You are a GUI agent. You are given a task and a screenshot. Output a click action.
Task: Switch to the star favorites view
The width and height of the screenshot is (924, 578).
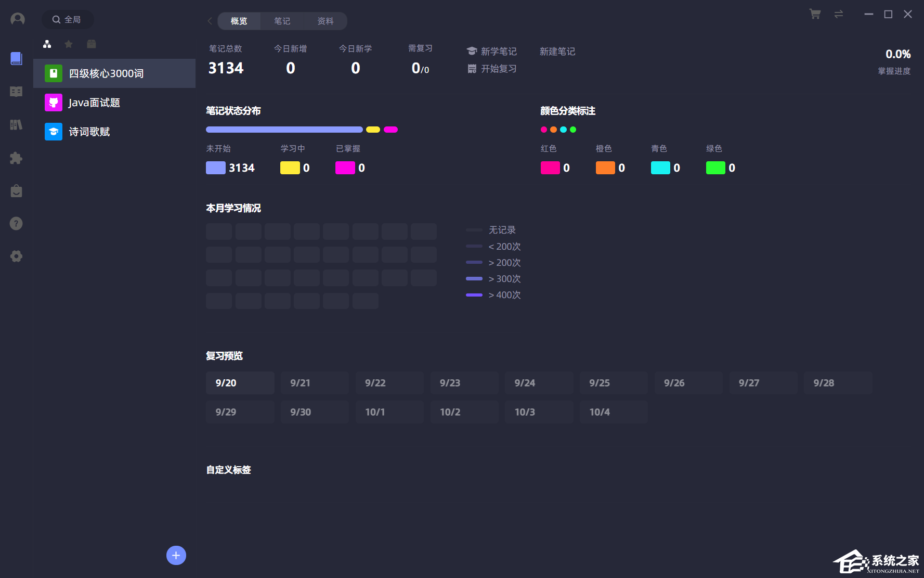pyautogui.click(x=68, y=44)
